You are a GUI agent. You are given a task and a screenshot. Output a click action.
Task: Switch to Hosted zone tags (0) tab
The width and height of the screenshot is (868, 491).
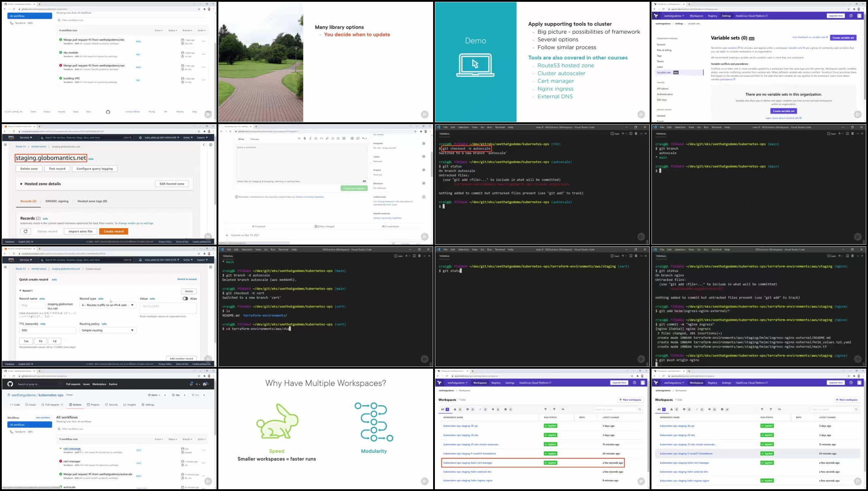[92, 201]
